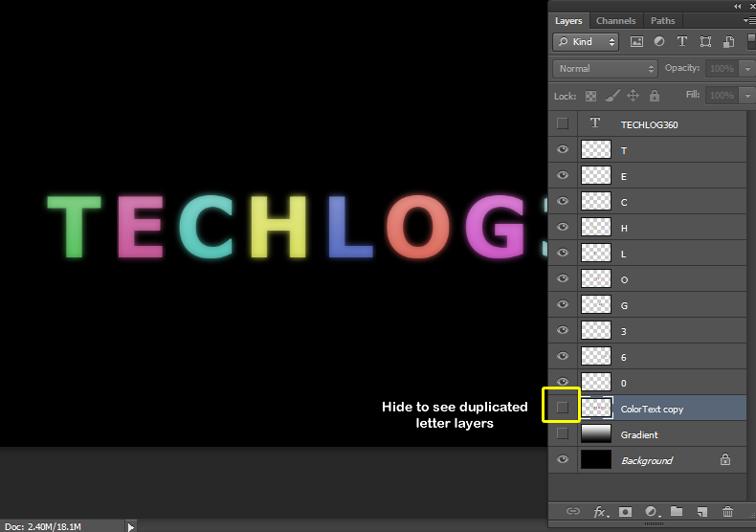Click the T type icon on the TECHLOG360 layer
This screenshot has width=756, height=532.
(x=595, y=122)
